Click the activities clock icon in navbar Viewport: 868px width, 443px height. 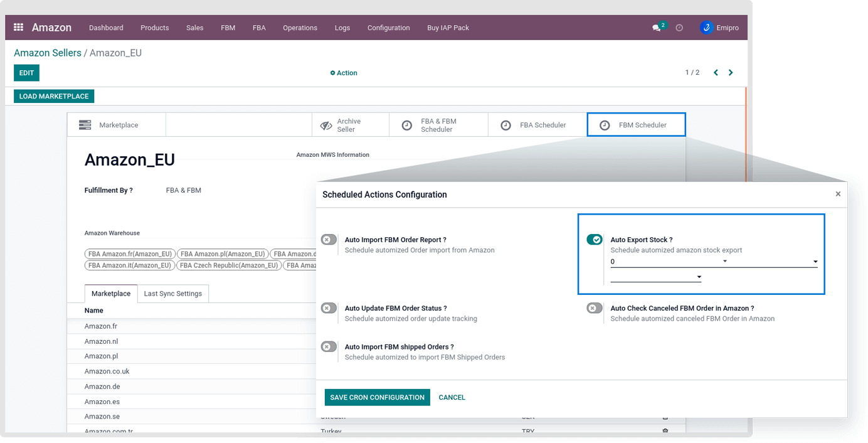679,28
